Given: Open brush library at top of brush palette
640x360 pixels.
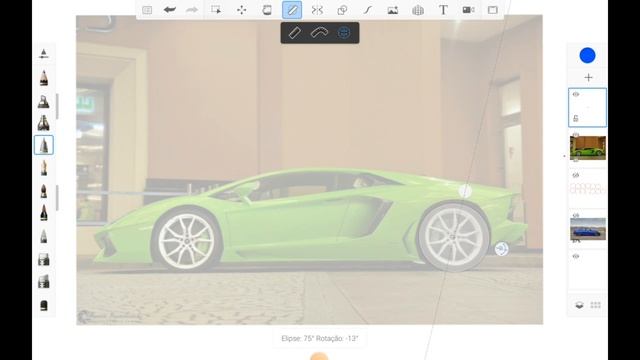Looking at the screenshot, I should click(x=44, y=53).
